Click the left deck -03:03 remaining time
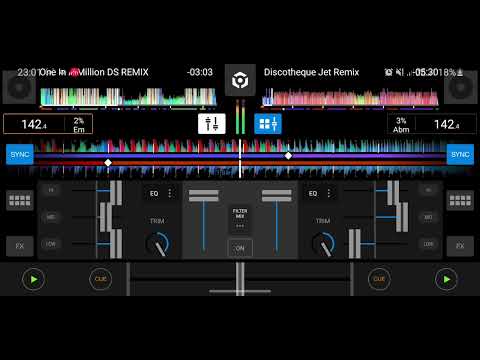 click(200, 72)
